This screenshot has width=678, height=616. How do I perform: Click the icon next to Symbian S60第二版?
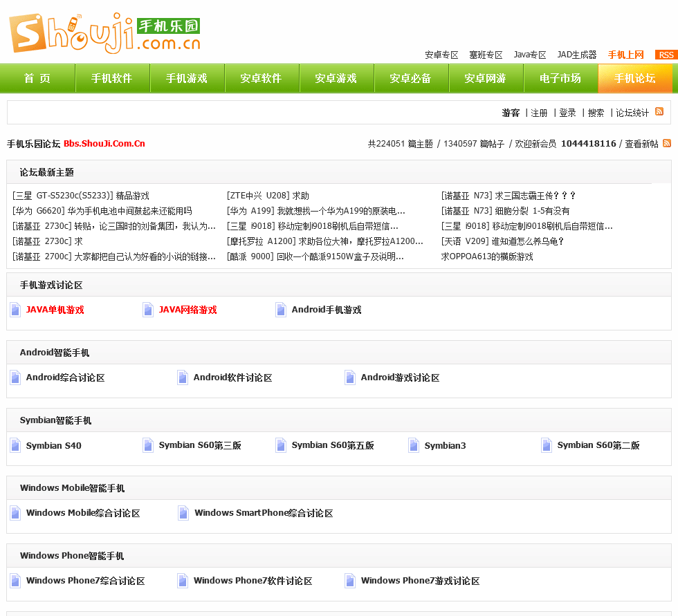(547, 445)
